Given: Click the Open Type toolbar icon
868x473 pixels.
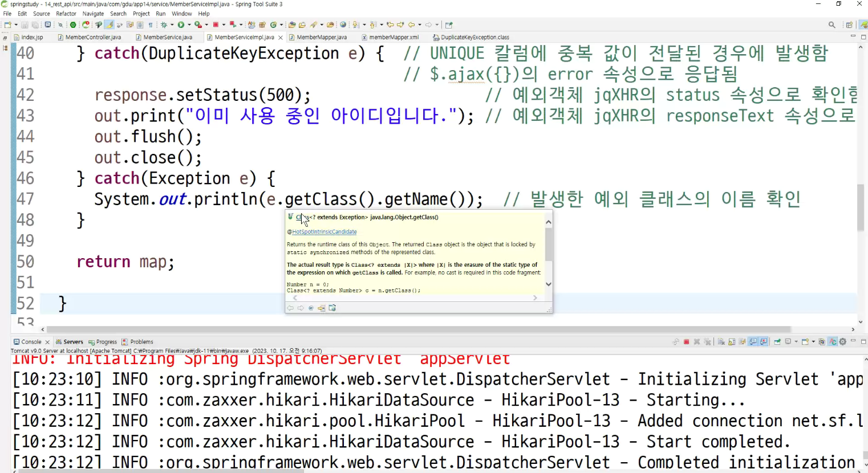Looking at the screenshot, I should 291,25.
